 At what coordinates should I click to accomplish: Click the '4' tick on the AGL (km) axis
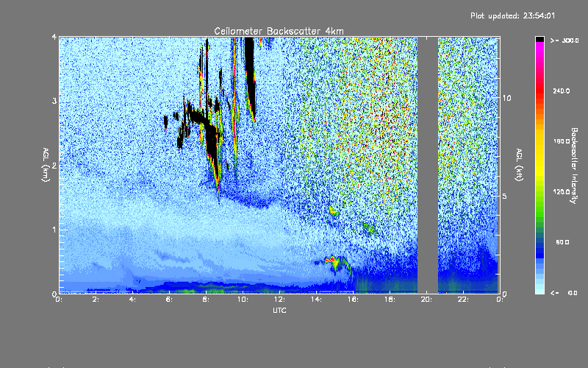click(x=54, y=37)
